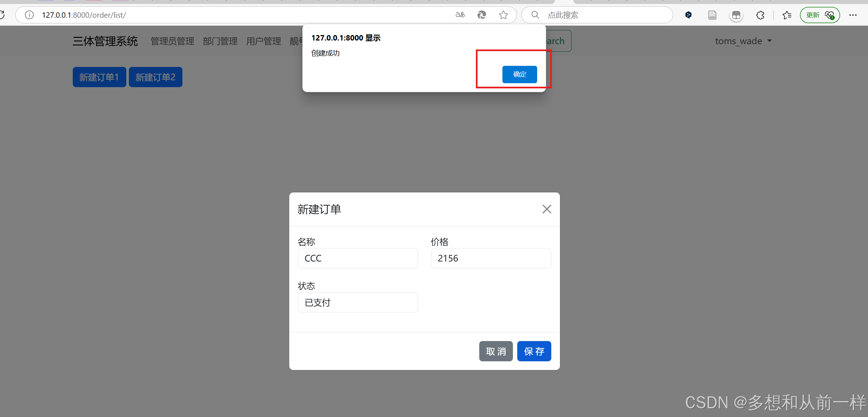Open the browser extensions puzzle icon
This screenshot has width=868, height=417.
760,15
